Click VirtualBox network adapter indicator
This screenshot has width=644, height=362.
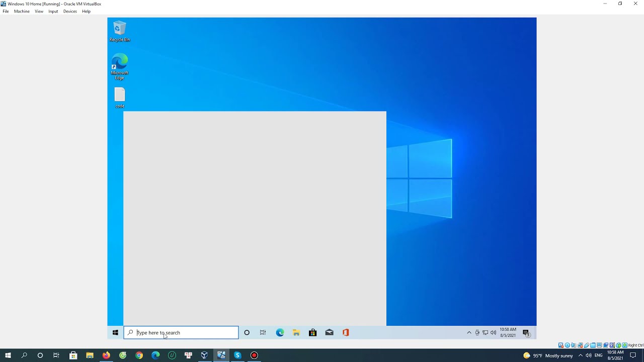coord(580,345)
